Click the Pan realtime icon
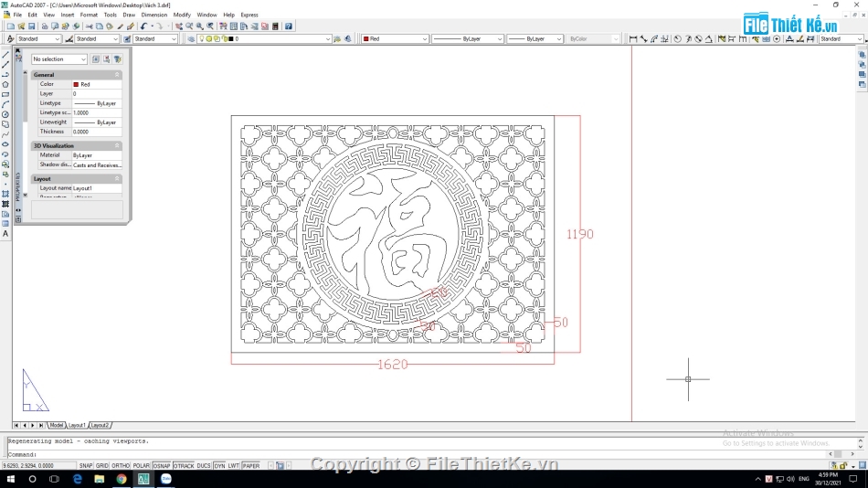This screenshot has width=868, height=488. click(x=179, y=26)
